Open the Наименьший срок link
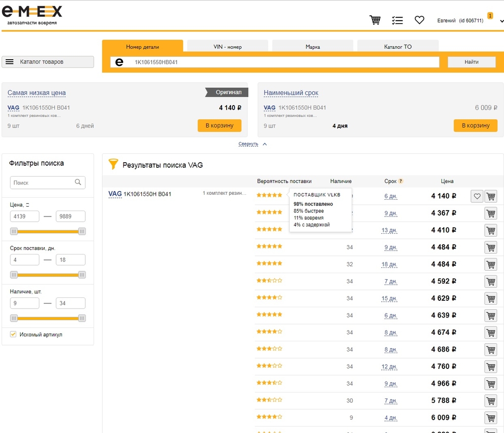 click(x=291, y=93)
